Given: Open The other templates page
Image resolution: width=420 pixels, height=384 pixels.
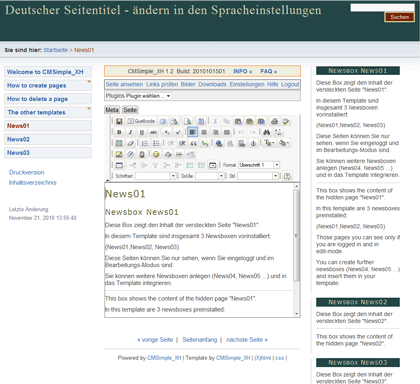Looking at the screenshot, I should click(x=48, y=112).
